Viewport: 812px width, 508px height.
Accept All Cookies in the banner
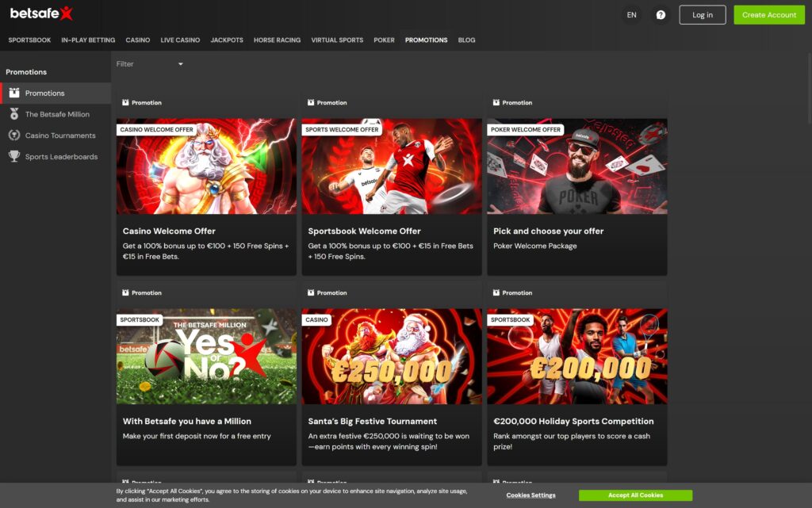tap(635, 495)
